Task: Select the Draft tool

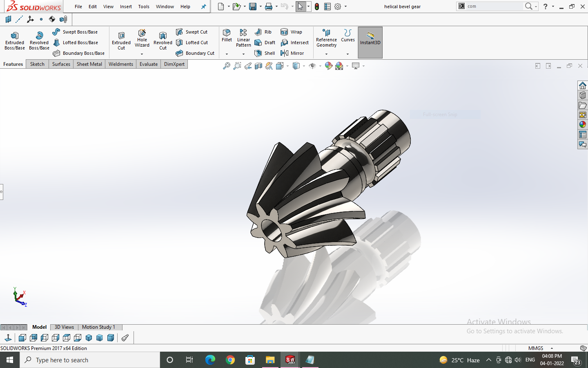Action: (265, 43)
